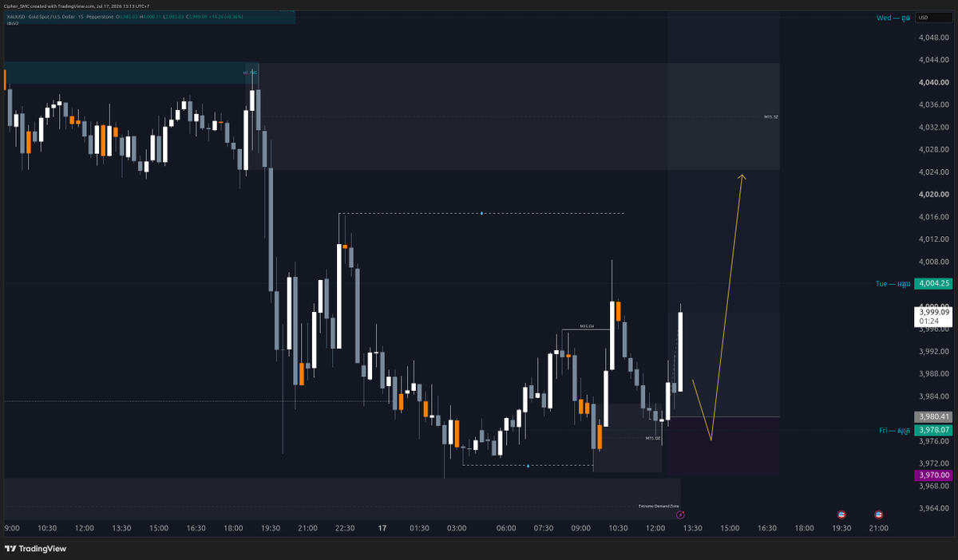Image resolution: width=958 pixels, height=560 pixels.
Task: Click the 16:30 time axis label near chart right
Action: 767,528
